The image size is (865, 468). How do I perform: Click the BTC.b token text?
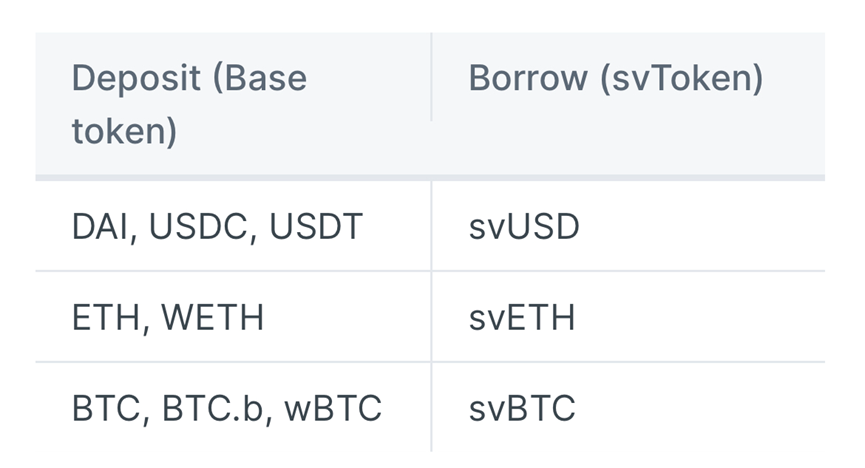209,408
